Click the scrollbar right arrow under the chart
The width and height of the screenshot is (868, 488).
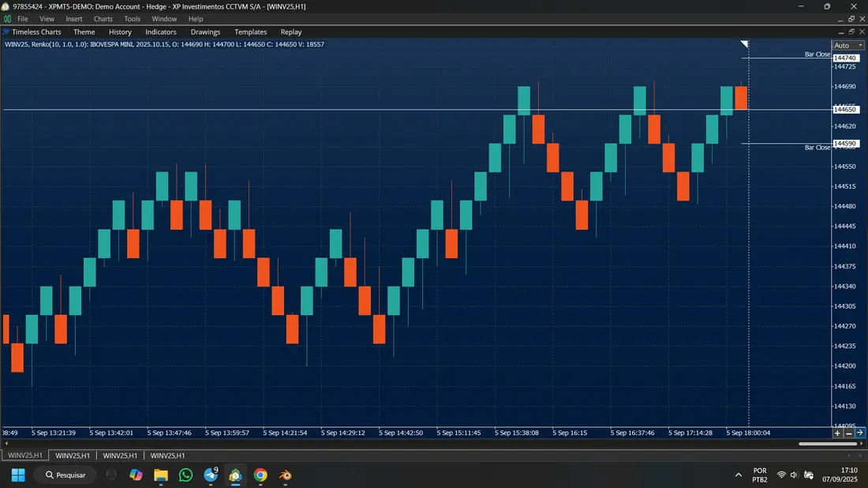tap(862, 444)
